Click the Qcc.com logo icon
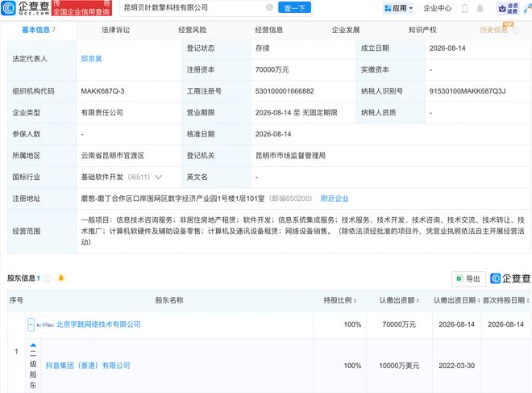 (8, 8)
